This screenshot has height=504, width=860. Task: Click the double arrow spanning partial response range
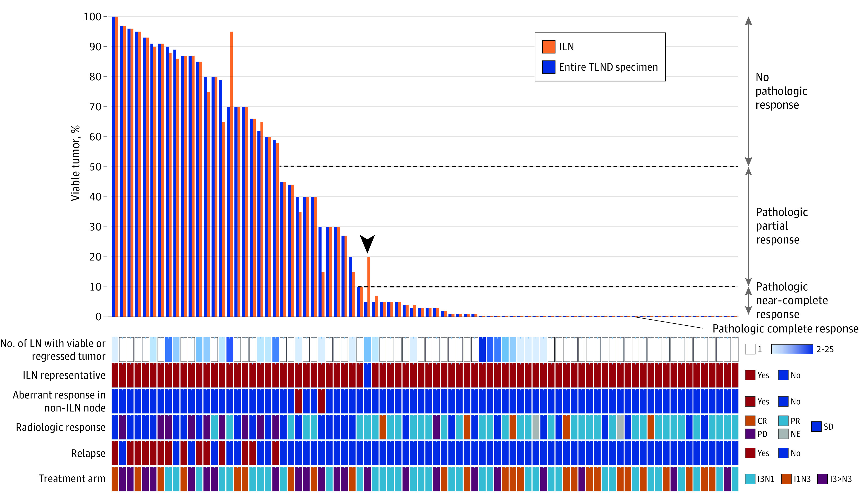click(x=748, y=227)
